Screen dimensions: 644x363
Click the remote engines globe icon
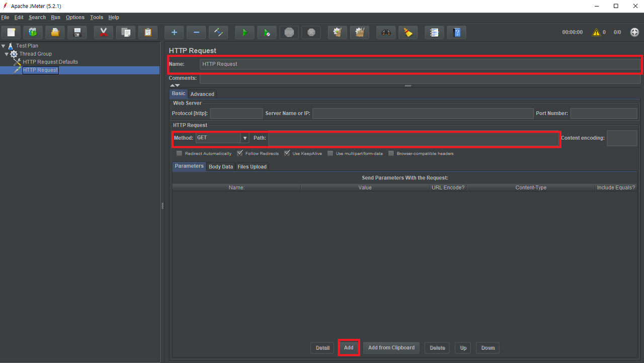(634, 32)
